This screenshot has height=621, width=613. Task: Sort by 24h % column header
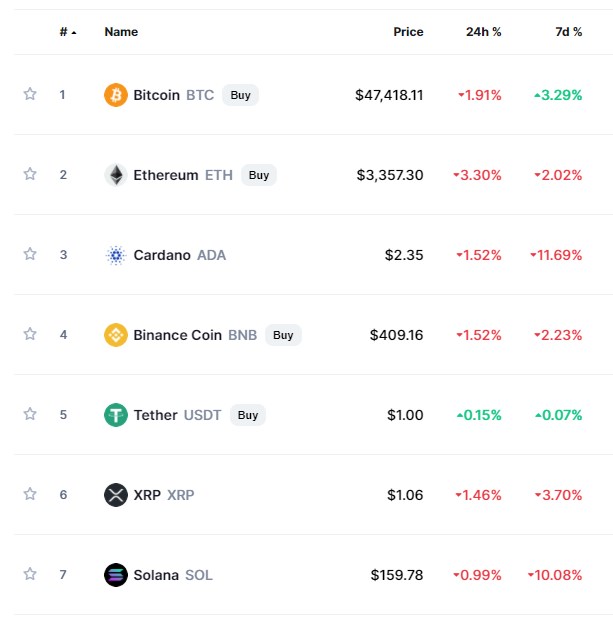[484, 32]
